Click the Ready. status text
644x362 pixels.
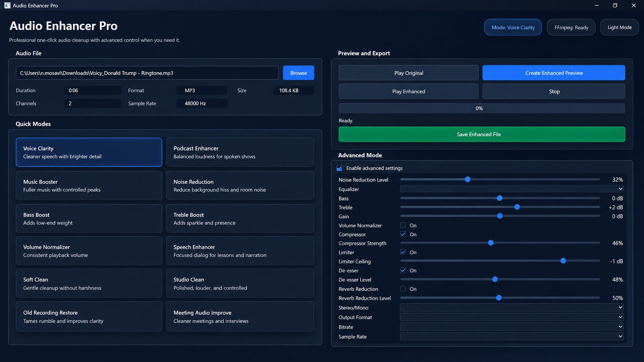(346, 120)
